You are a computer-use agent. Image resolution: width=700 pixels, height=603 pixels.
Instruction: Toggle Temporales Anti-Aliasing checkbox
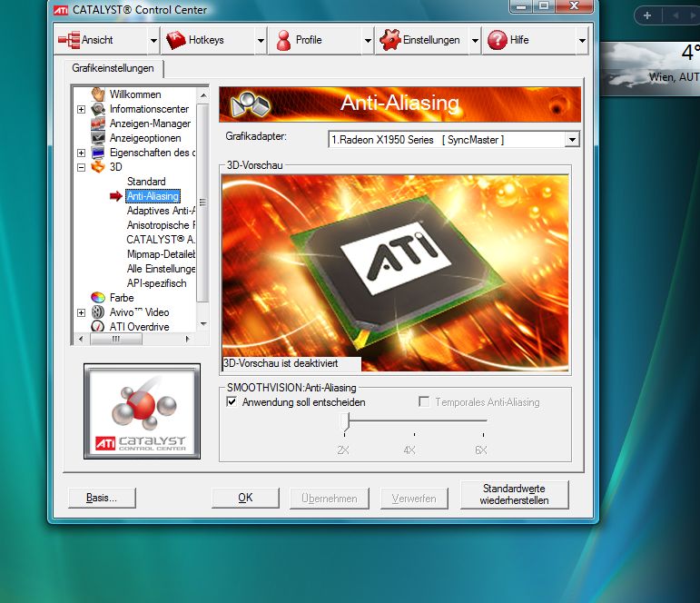click(424, 401)
